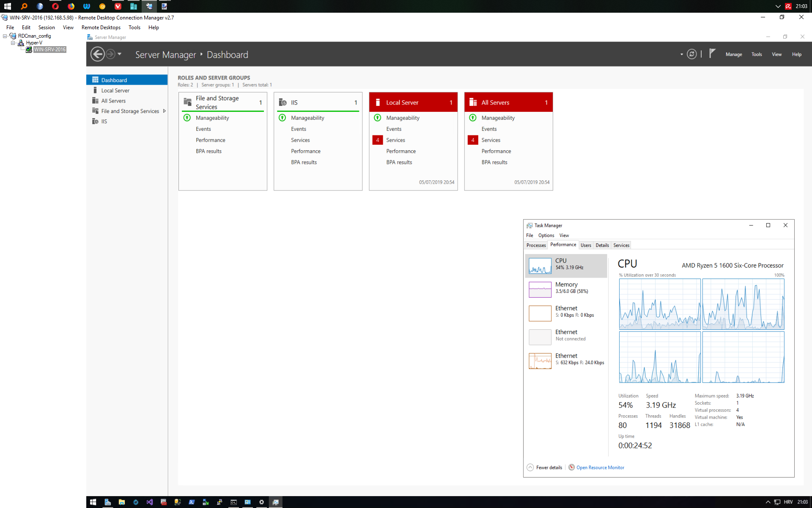Open the notifications flag icon
The image size is (812, 508).
[x=712, y=53]
